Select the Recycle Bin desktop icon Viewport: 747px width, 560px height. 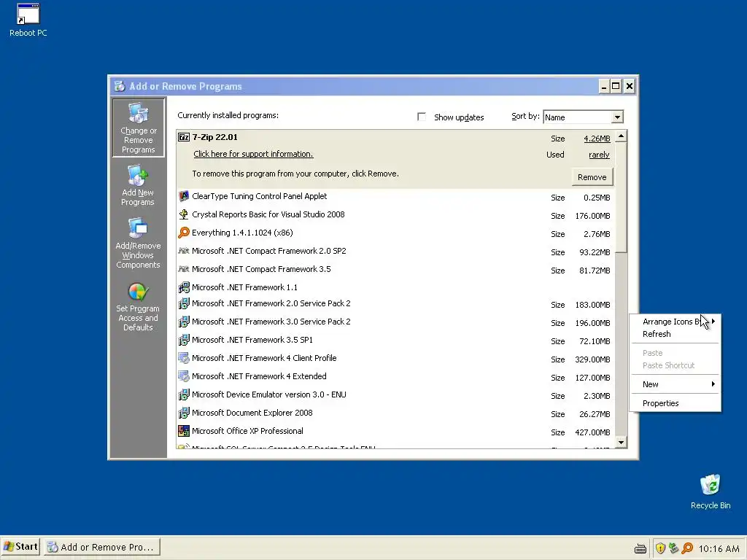(711, 492)
